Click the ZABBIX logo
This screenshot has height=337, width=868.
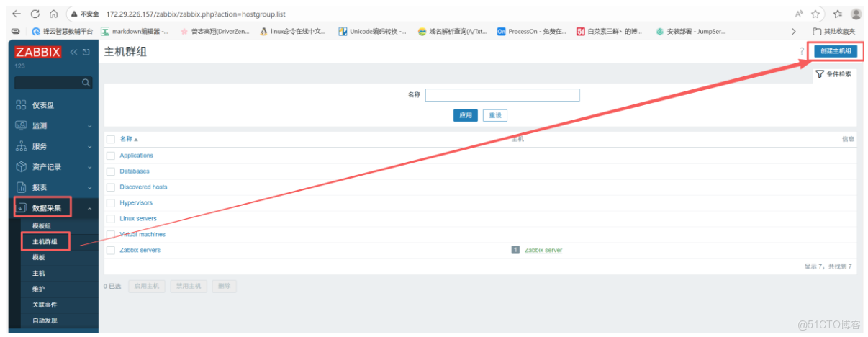39,52
